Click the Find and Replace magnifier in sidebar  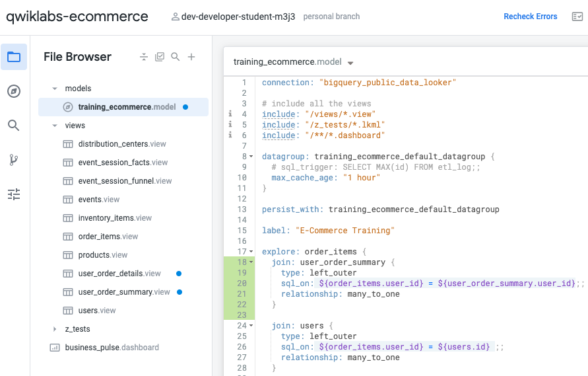tap(14, 125)
